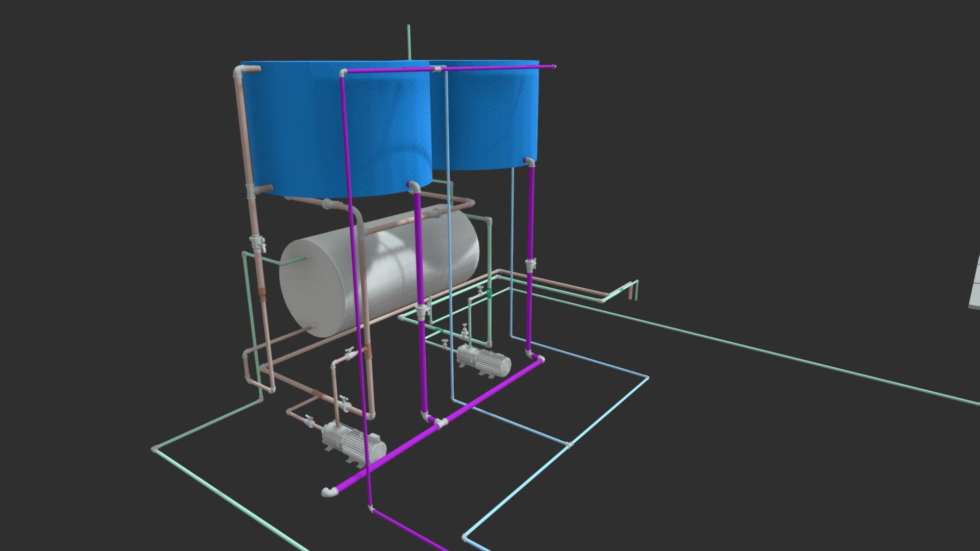Select the horizontal purple pipe atop the tanks
Image resolution: width=980 pixels, height=551 pixels.
[448, 68]
